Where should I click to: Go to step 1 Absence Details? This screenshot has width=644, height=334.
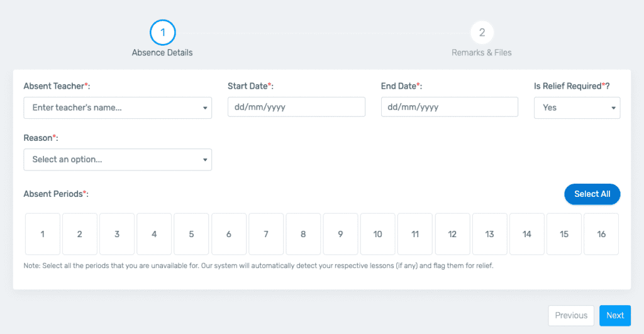point(162,33)
